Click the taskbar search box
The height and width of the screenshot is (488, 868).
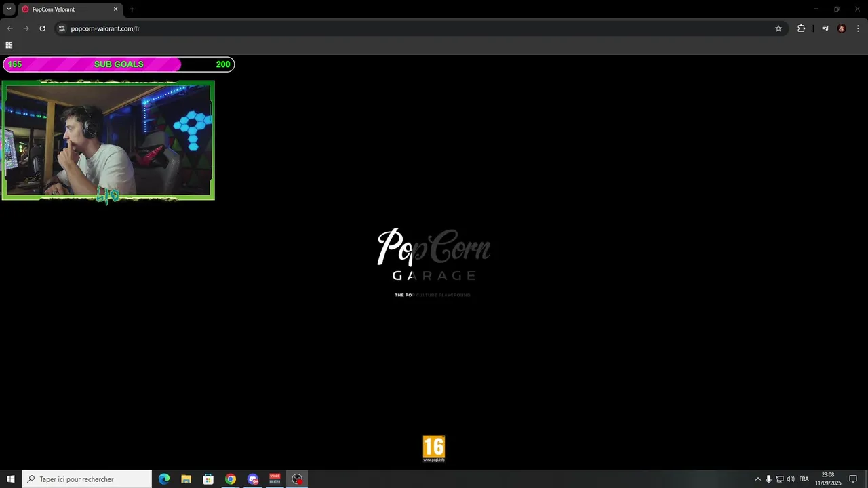pyautogui.click(x=87, y=479)
